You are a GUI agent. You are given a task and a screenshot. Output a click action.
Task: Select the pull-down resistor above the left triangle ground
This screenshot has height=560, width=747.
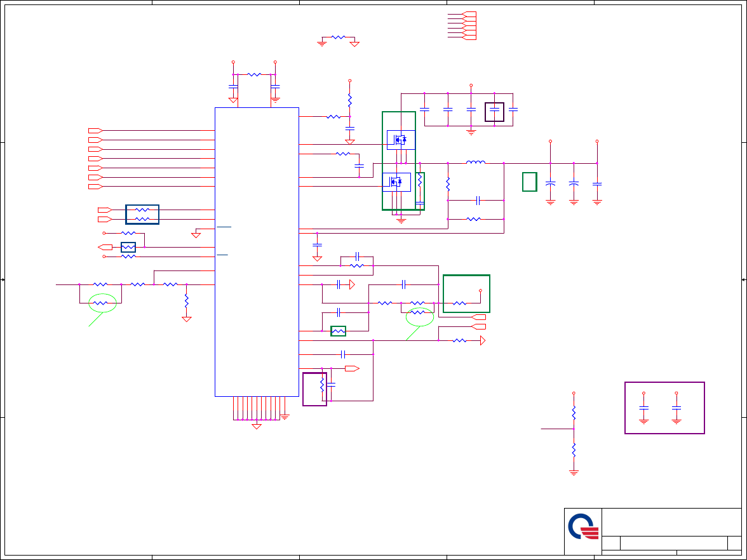pyautogui.click(x=186, y=300)
